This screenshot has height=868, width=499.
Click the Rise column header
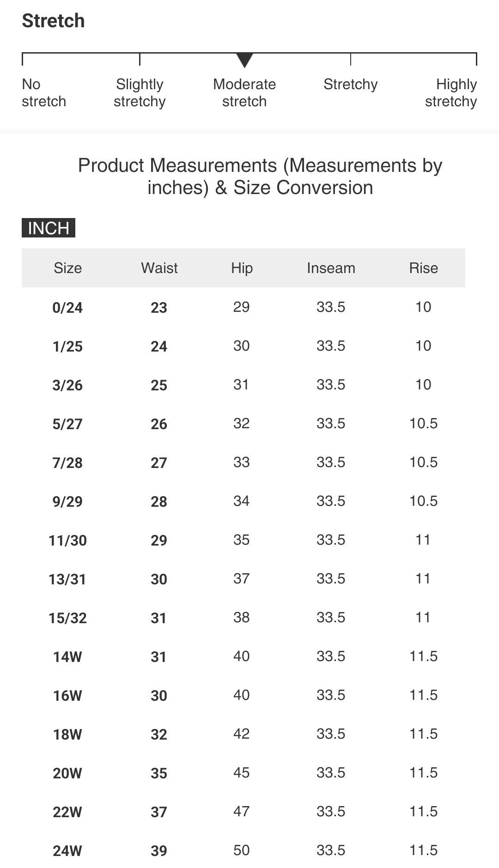[423, 268]
